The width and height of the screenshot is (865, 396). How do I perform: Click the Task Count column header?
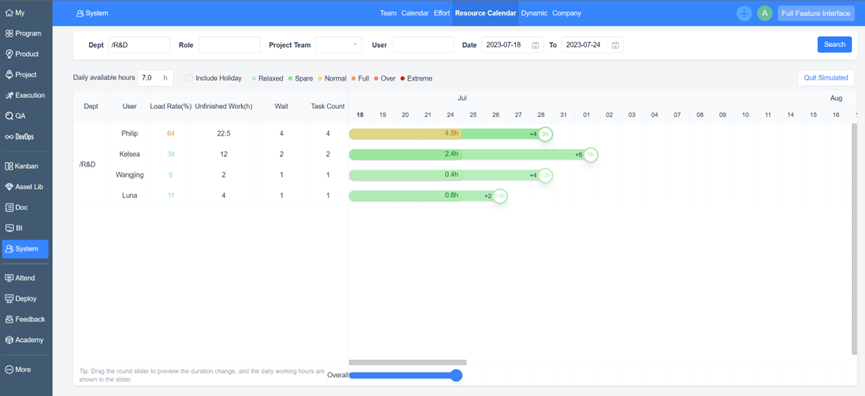(x=328, y=106)
